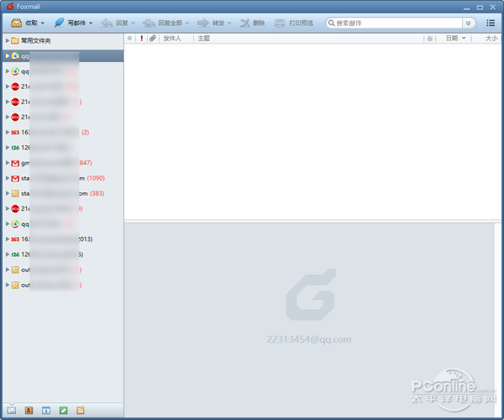Switch to the mail view bottom icon

pyautogui.click(x=12, y=411)
